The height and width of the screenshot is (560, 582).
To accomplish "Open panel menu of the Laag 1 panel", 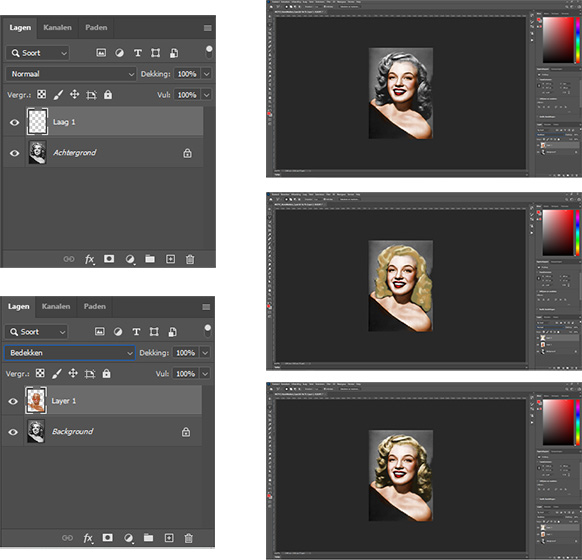I will coord(207,28).
